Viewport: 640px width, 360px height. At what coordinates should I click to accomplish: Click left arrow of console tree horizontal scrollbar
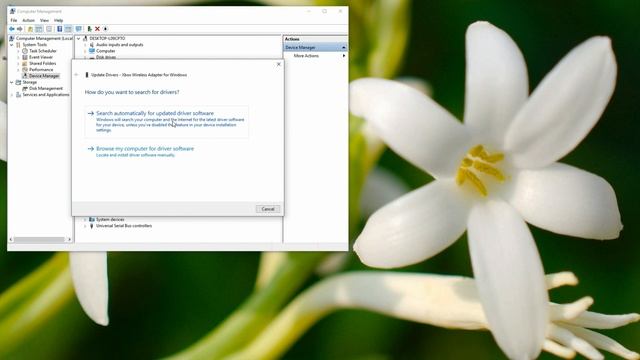click(11, 240)
